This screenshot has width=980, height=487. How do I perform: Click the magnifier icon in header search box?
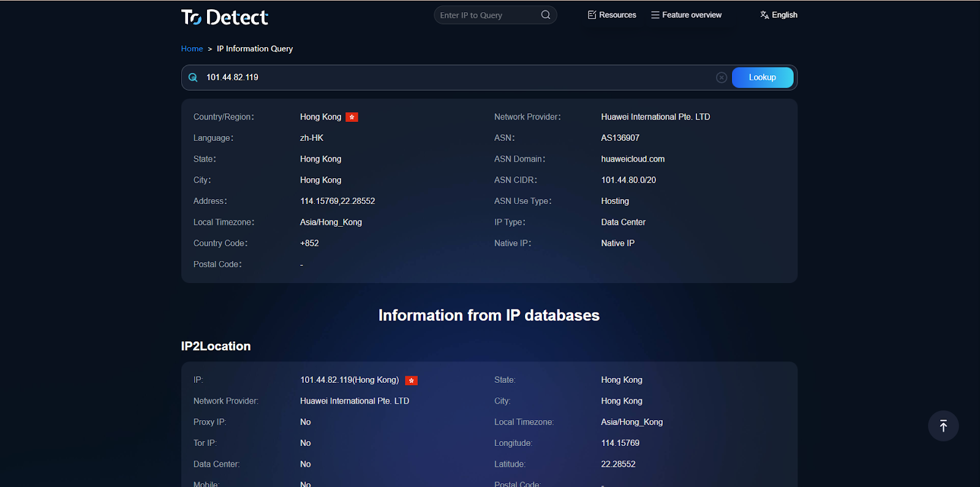(x=545, y=15)
